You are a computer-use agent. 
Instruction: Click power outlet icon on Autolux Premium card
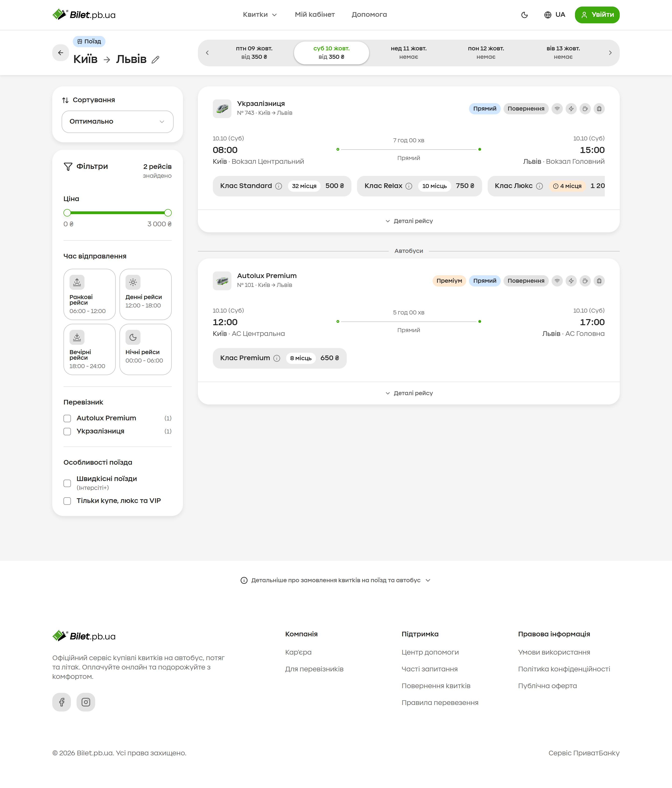point(571,281)
